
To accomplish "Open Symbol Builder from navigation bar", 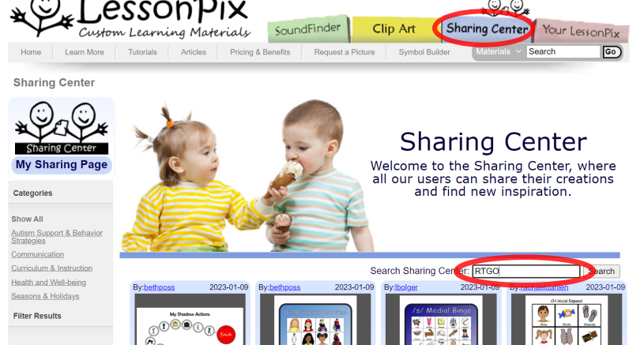I will (424, 52).
